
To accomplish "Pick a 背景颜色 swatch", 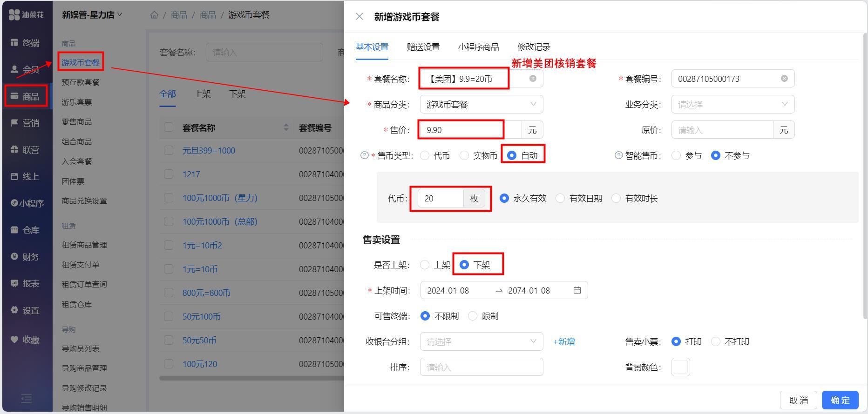I will 680,367.
